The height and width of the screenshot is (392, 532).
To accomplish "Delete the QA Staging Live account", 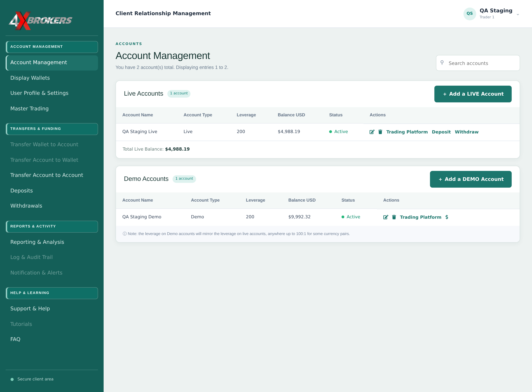I will pyautogui.click(x=380, y=132).
